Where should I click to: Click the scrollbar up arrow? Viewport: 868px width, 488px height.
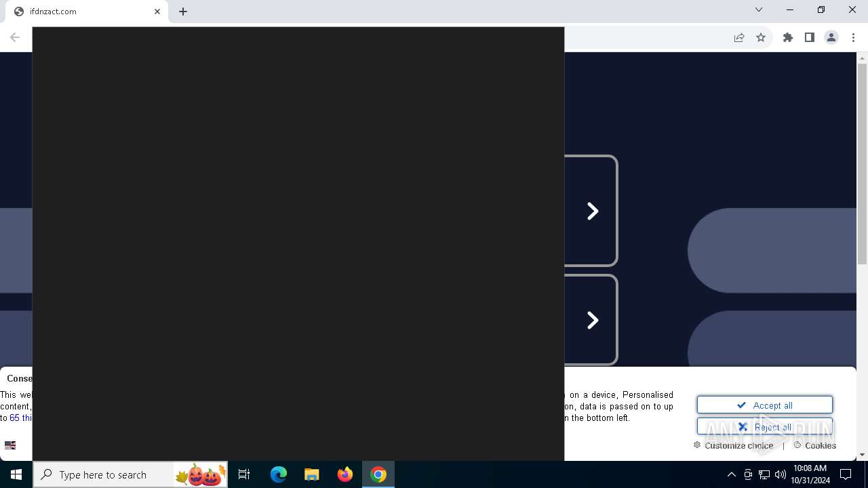click(x=862, y=58)
